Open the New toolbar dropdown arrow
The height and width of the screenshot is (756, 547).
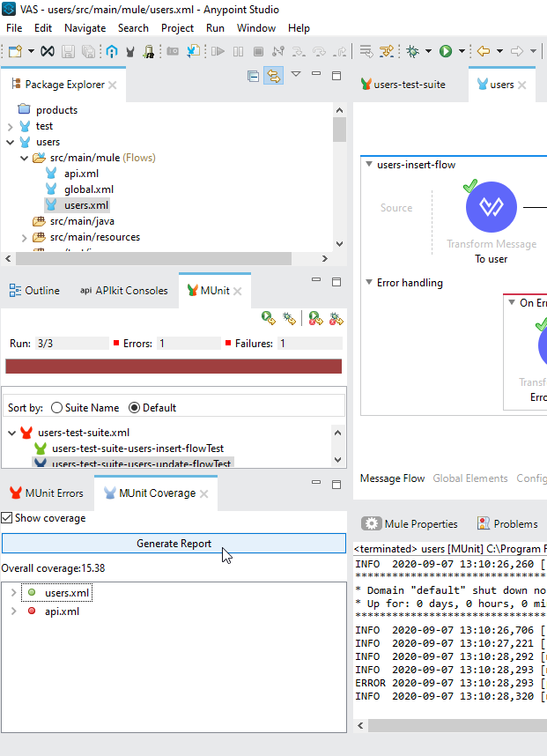[x=31, y=51]
